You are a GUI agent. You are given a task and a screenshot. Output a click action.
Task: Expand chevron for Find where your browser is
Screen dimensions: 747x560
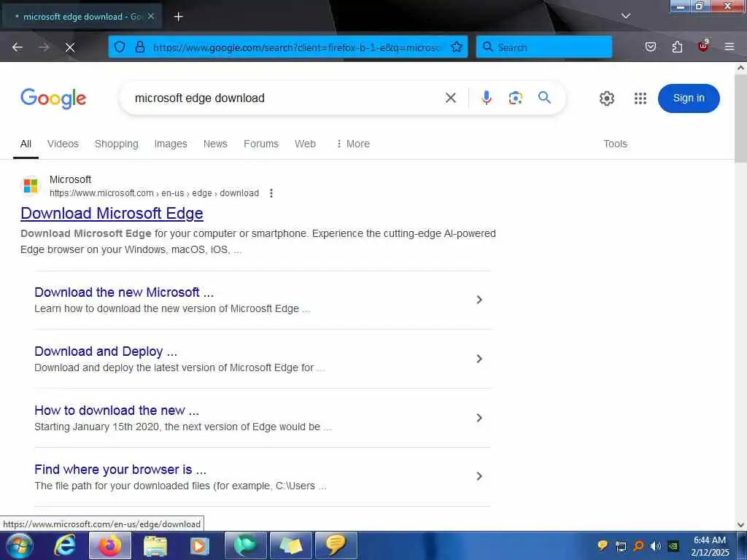pos(479,476)
